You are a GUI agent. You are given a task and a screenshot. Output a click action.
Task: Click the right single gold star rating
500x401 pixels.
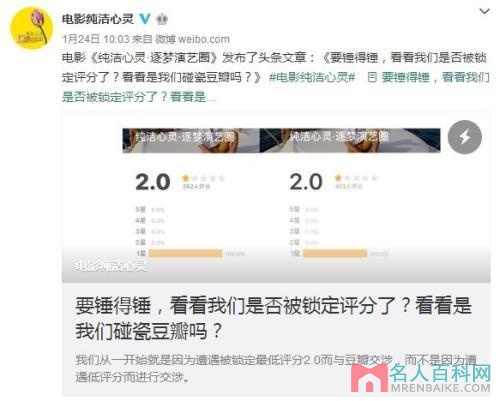click(338, 178)
